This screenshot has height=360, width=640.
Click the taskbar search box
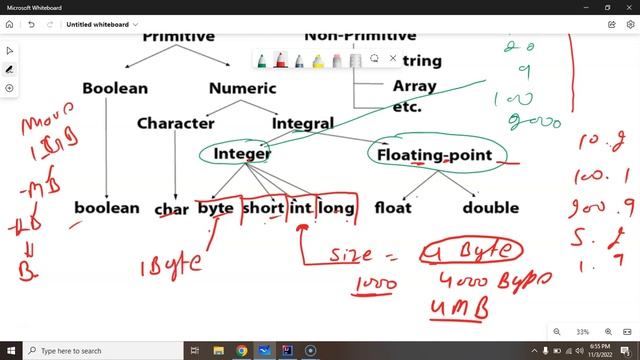coord(103,351)
